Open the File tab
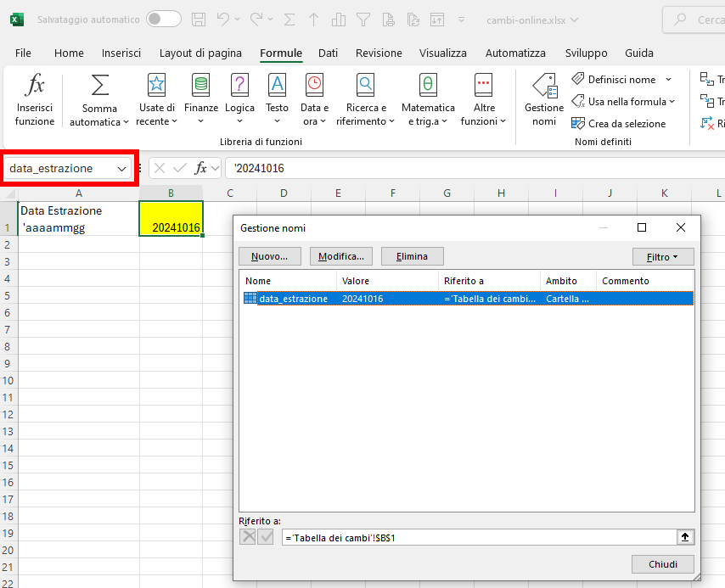The height and width of the screenshot is (588, 725). coord(23,53)
